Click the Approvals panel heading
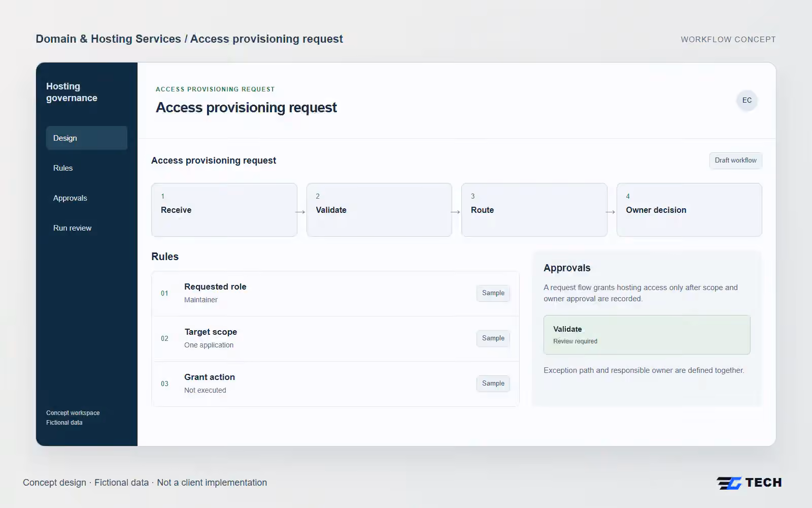Screen dimensions: 812x508 pyautogui.click(x=567, y=268)
